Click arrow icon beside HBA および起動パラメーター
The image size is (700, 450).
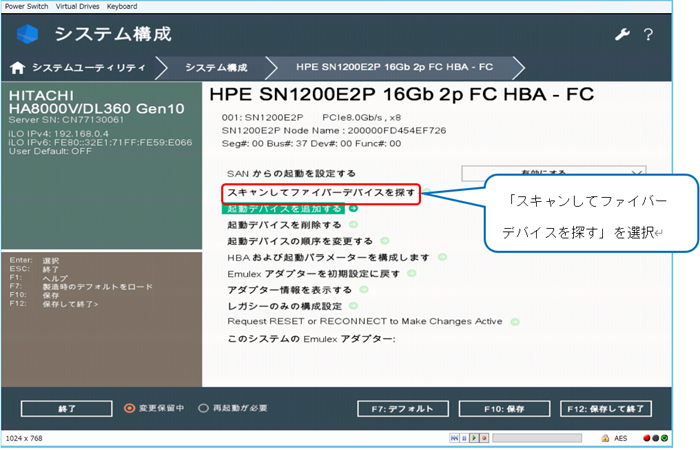point(442,257)
